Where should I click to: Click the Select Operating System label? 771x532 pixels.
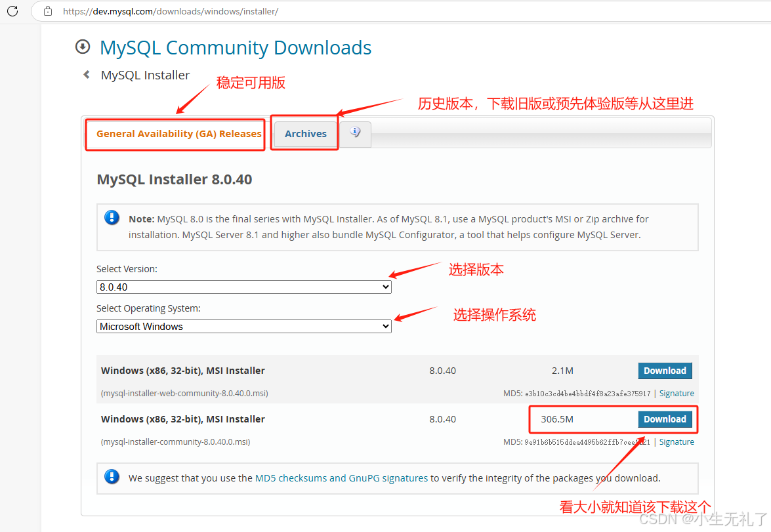pyautogui.click(x=148, y=309)
